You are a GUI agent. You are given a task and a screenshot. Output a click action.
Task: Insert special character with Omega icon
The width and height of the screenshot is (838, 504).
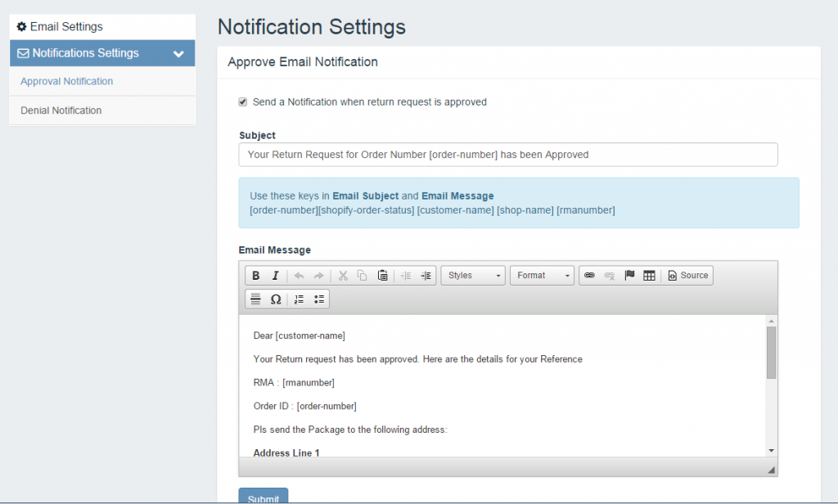pyautogui.click(x=276, y=299)
